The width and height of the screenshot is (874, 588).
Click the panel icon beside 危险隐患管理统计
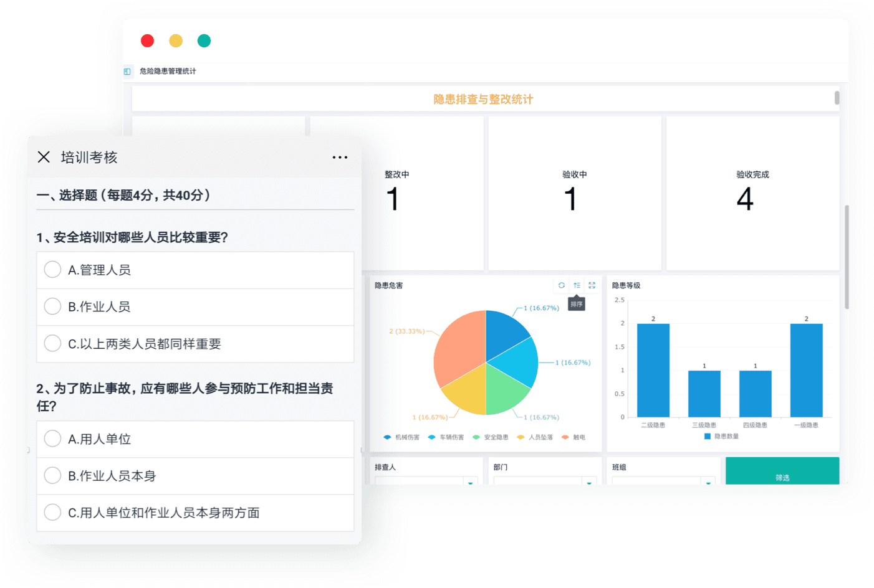tap(127, 72)
